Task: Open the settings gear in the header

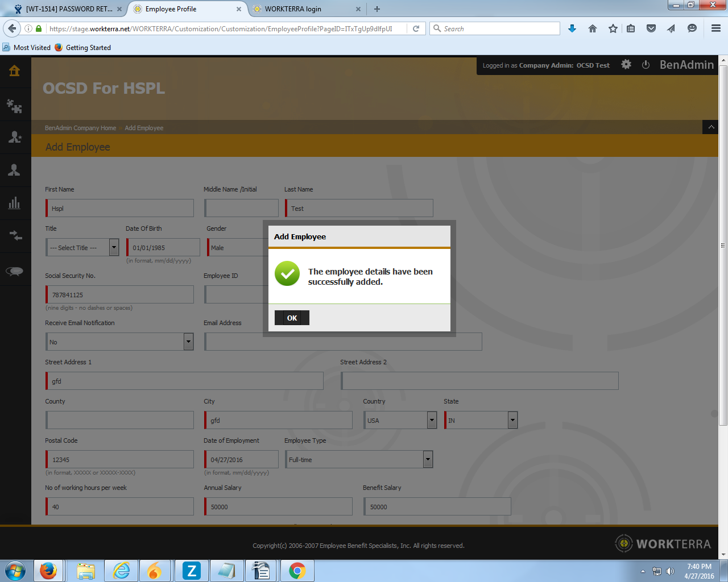Action: click(x=626, y=65)
